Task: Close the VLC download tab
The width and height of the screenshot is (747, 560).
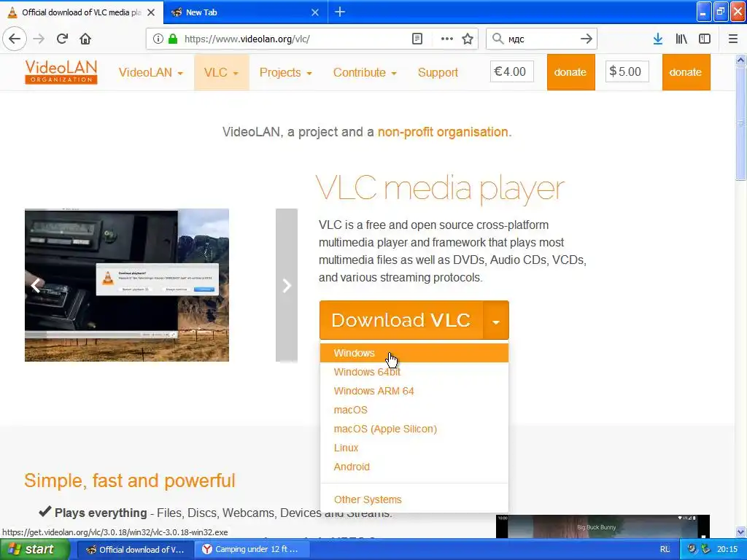Action: pyautogui.click(x=151, y=12)
